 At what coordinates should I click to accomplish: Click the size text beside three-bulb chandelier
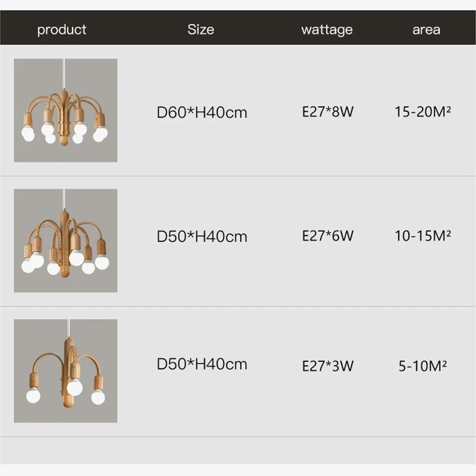202,364
